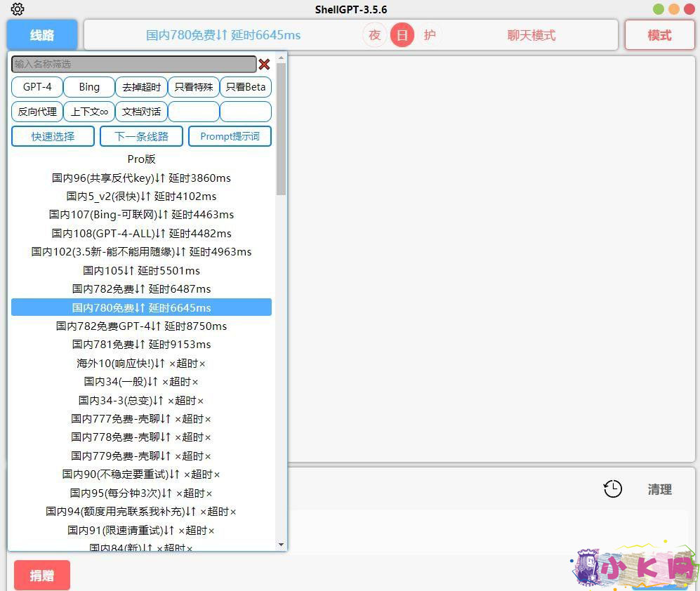Image resolution: width=700 pixels, height=591 pixels.
Task: Choose route 国内108(GPT-4-ALL)
Action: click(x=141, y=233)
